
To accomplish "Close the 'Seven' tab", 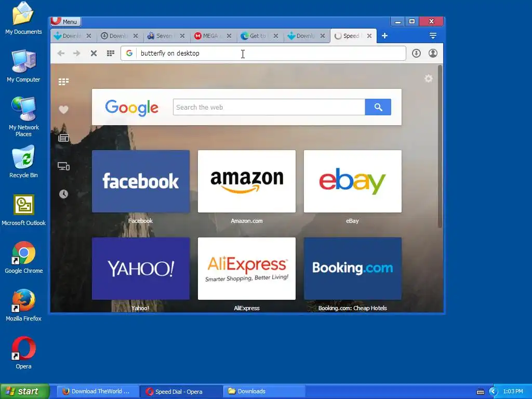I will pos(182,36).
